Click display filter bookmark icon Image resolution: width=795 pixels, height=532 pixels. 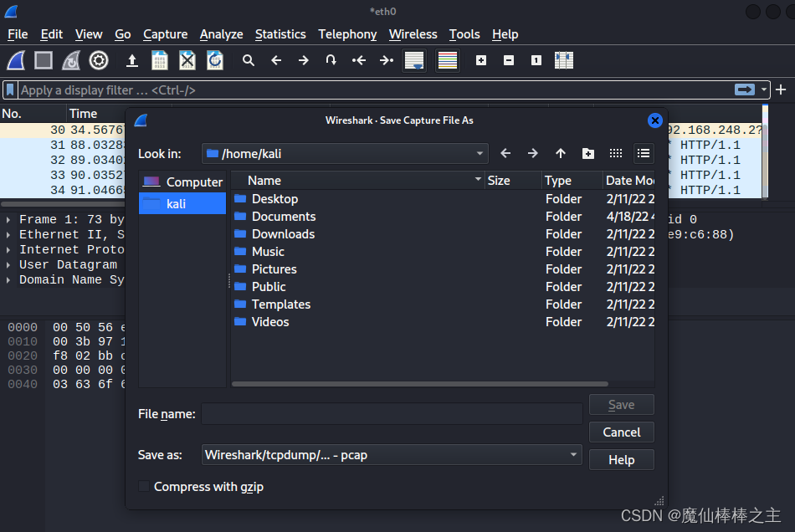[10, 90]
